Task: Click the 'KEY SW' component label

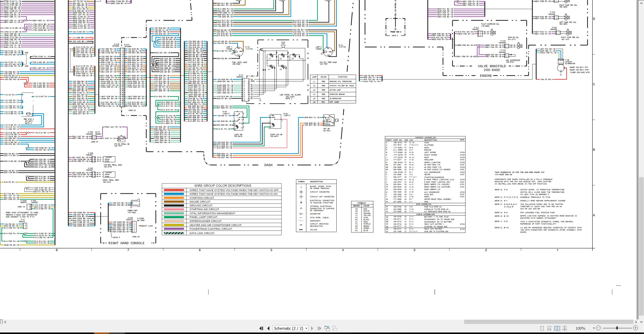Action: 327,129
